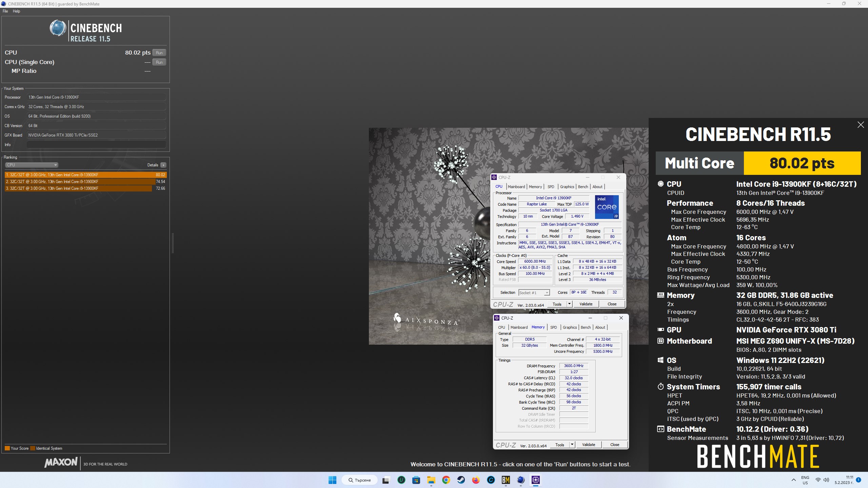Open Graphics tab in CPU-Z processor window

tap(567, 187)
